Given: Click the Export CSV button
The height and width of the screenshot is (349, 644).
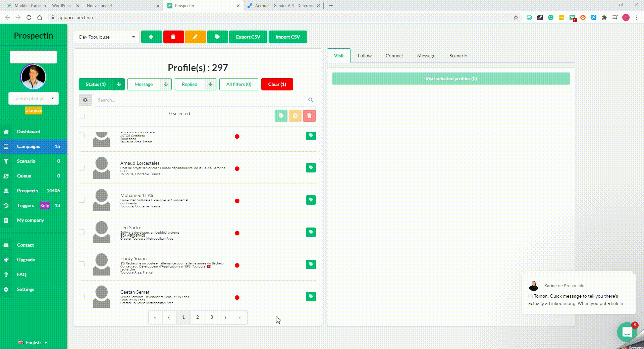Looking at the screenshot, I should 248,37.
